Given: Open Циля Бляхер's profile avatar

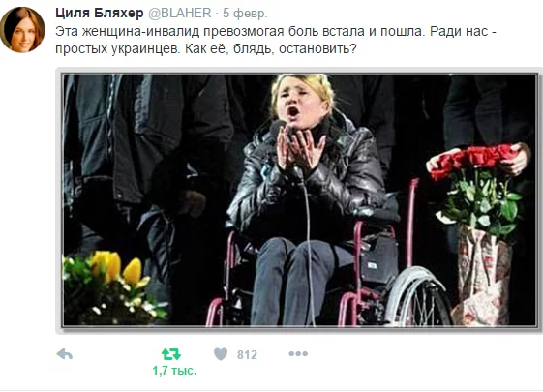Looking at the screenshot, I should (22, 29).
